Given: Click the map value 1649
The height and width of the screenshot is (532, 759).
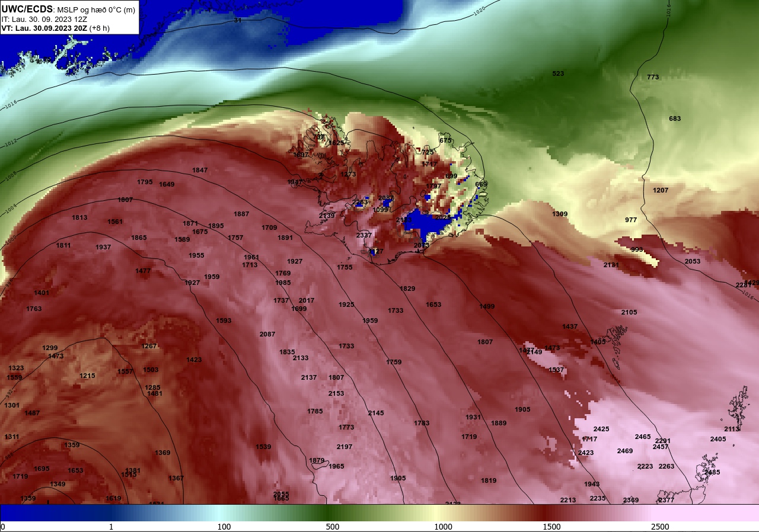Looking at the screenshot, I should pos(167,184).
